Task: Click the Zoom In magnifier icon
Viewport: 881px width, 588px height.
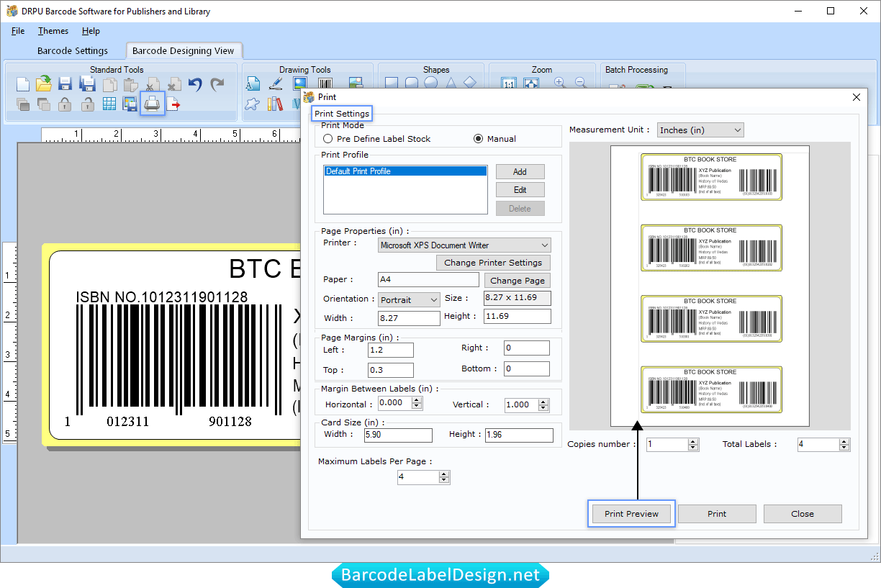Action: (x=560, y=83)
